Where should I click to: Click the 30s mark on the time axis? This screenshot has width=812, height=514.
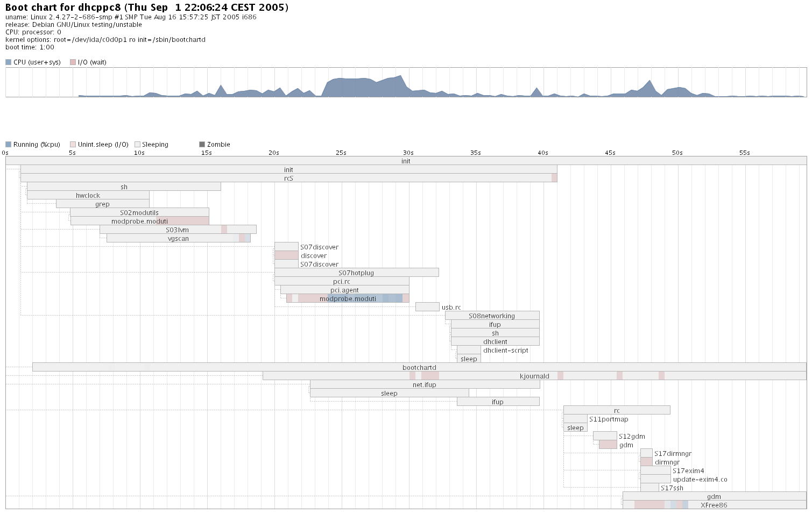408,153
